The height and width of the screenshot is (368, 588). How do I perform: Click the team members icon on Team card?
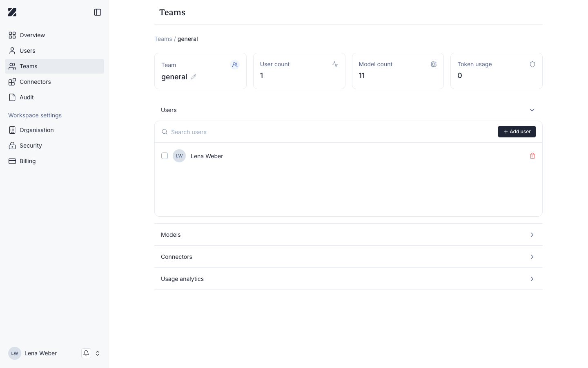pyautogui.click(x=235, y=65)
